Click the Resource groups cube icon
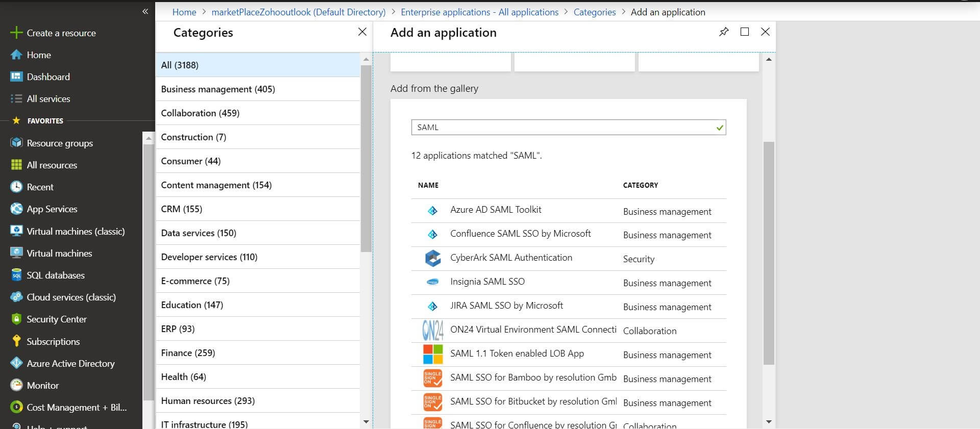The width and height of the screenshot is (980, 429). tap(16, 143)
